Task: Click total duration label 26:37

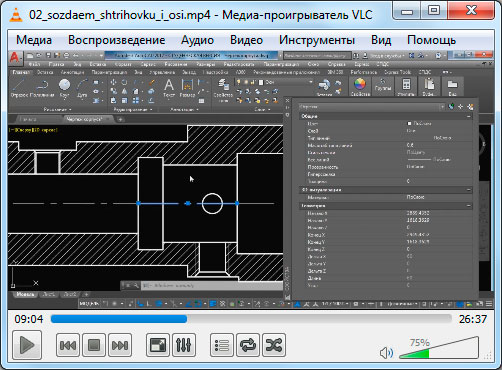Action: [x=473, y=319]
